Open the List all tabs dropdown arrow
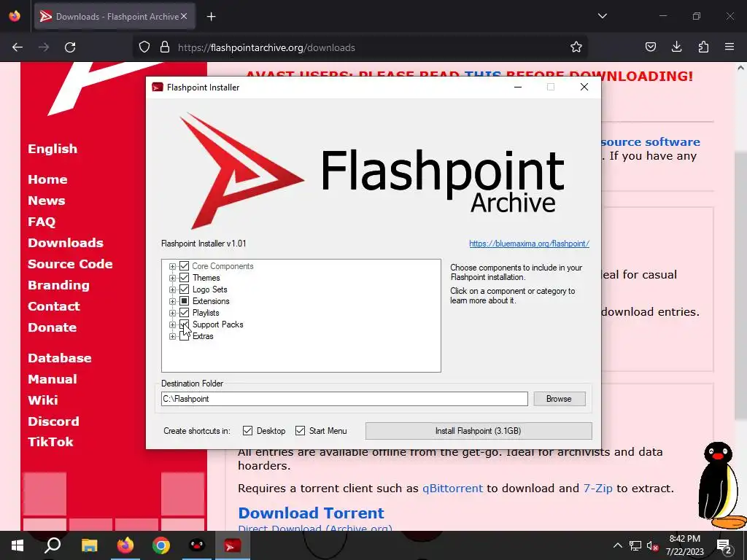Screen dimensions: 747x560 click(x=602, y=16)
